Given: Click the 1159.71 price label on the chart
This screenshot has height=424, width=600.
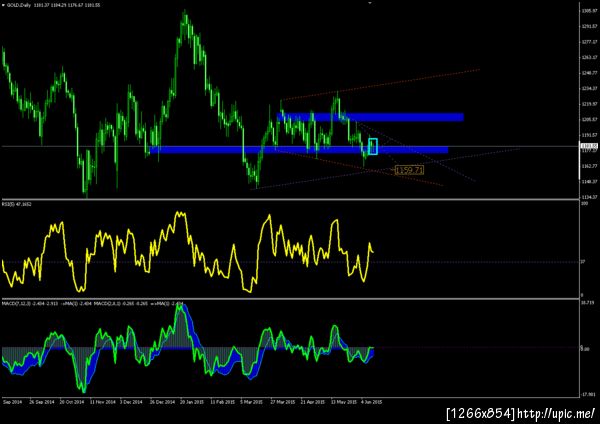Looking at the screenshot, I should coord(409,170).
